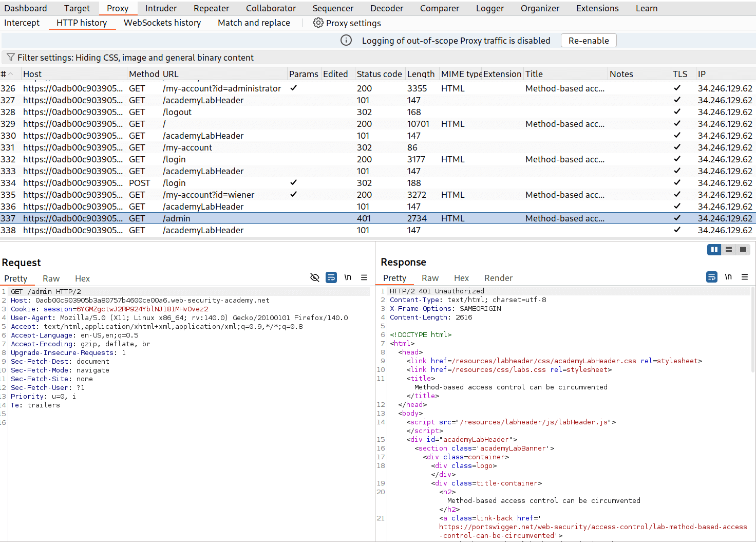Open Proxy settings via the gear icon
The image size is (756, 542).
(x=318, y=23)
